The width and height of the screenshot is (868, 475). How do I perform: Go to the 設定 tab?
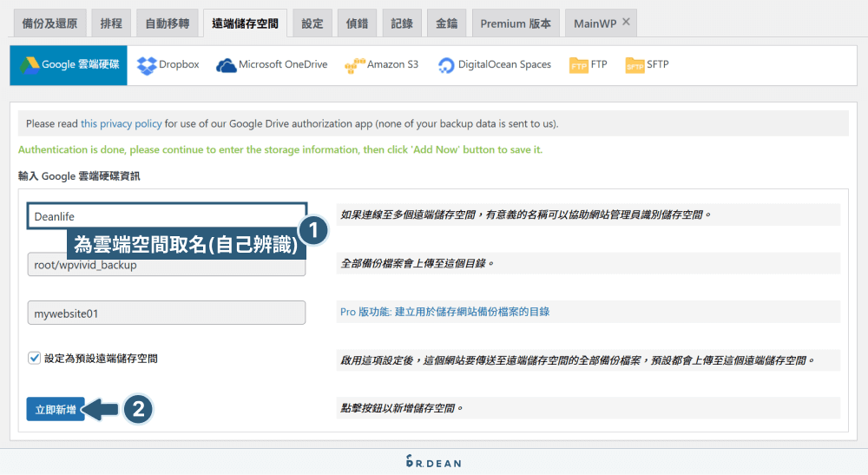click(x=312, y=23)
